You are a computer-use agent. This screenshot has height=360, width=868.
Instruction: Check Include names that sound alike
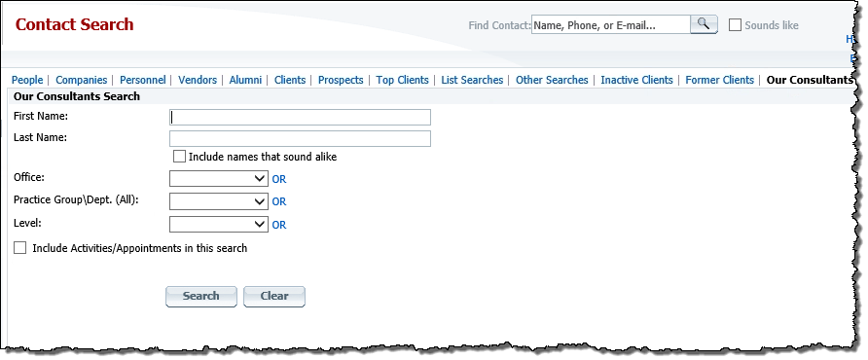179,157
